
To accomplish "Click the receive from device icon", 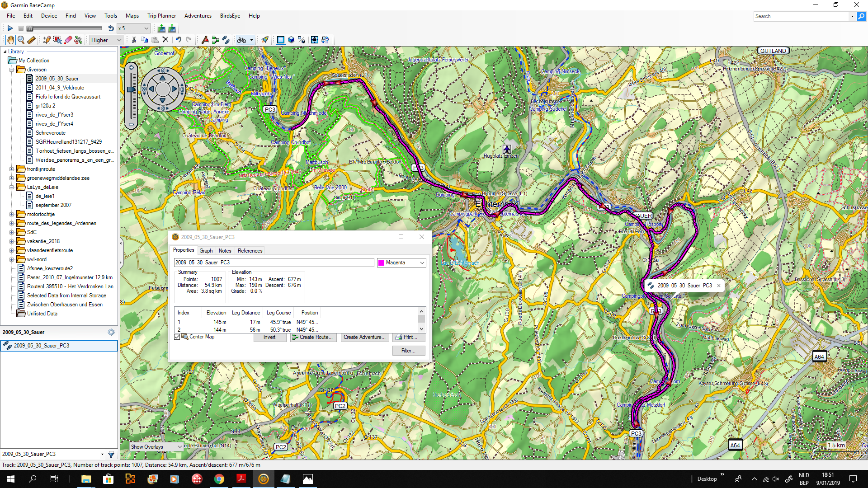I will (x=161, y=28).
